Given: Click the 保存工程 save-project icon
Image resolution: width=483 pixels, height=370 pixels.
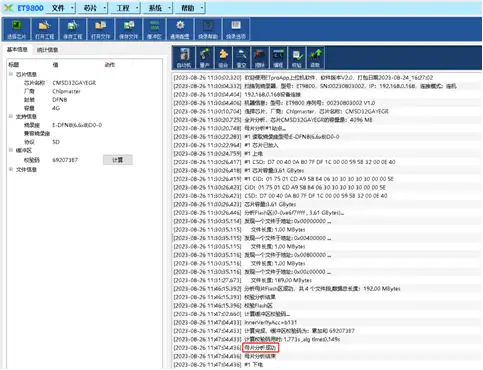Looking at the screenshot, I should (x=72, y=29).
